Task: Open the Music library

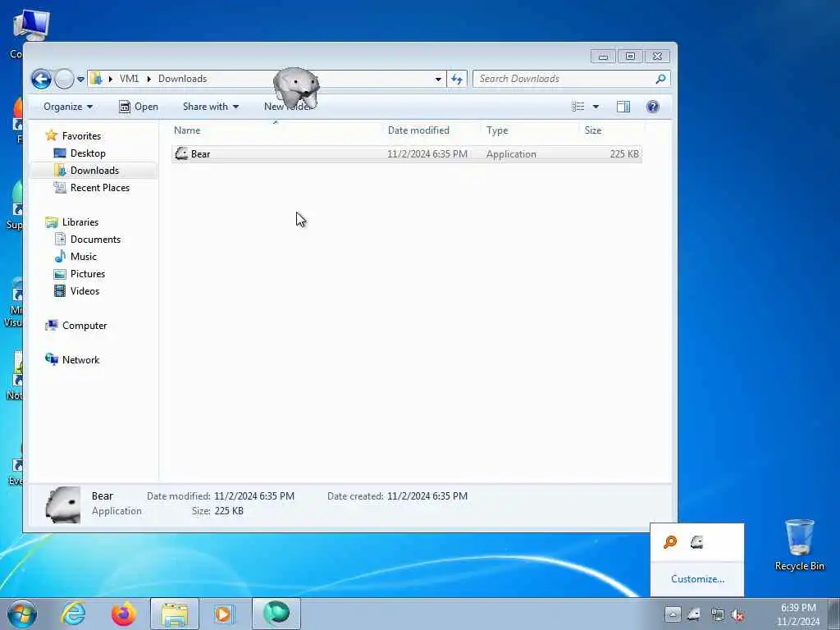Action: click(x=84, y=257)
